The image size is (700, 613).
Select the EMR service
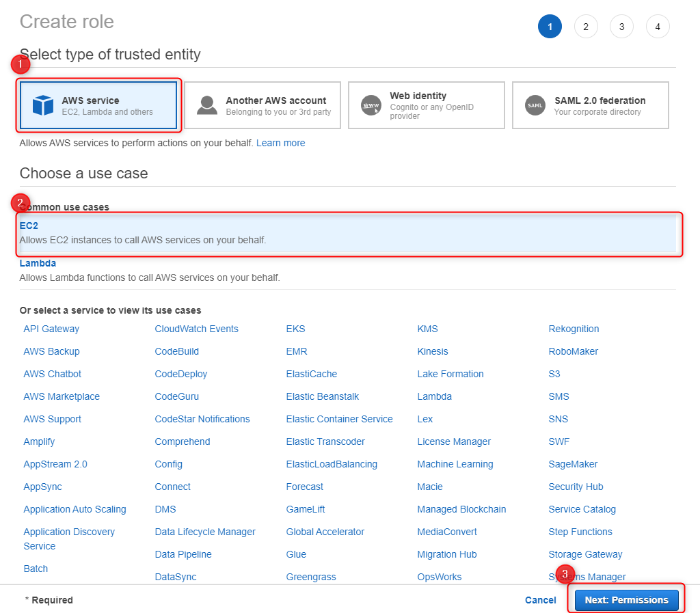pos(297,351)
